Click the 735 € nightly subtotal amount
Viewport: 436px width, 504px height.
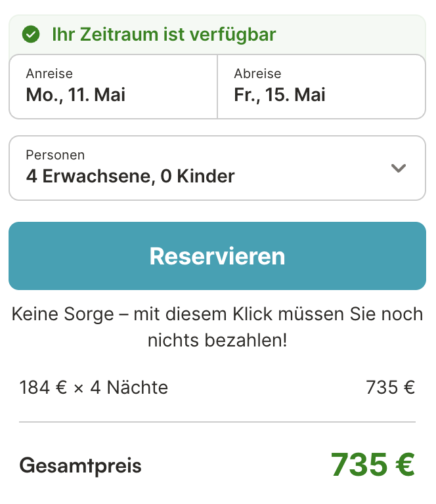[390, 387]
